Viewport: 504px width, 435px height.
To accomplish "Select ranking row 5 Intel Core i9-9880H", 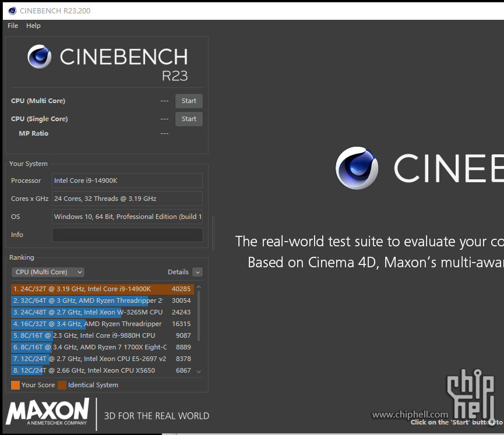I will tap(103, 335).
